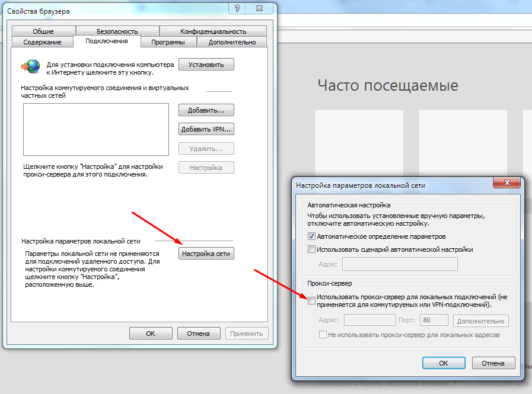Go to the Содержание tab
532x394 pixels.
pyautogui.click(x=42, y=42)
